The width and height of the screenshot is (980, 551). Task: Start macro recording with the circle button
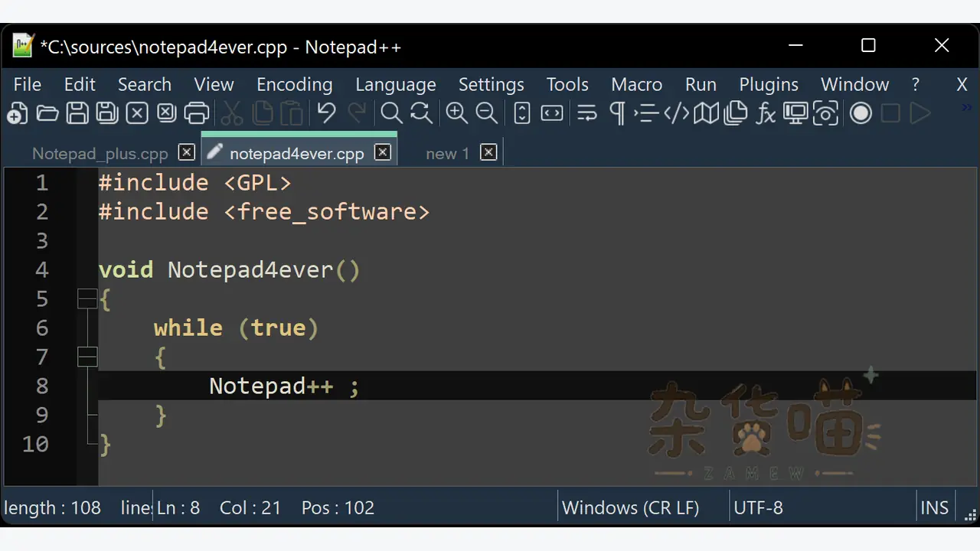pos(861,113)
